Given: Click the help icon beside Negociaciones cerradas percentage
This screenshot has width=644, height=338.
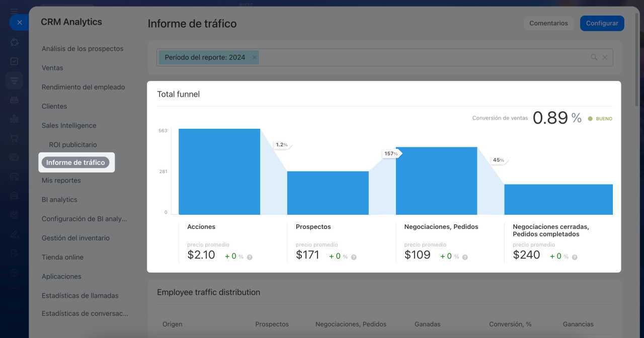Looking at the screenshot, I should pos(575,257).
